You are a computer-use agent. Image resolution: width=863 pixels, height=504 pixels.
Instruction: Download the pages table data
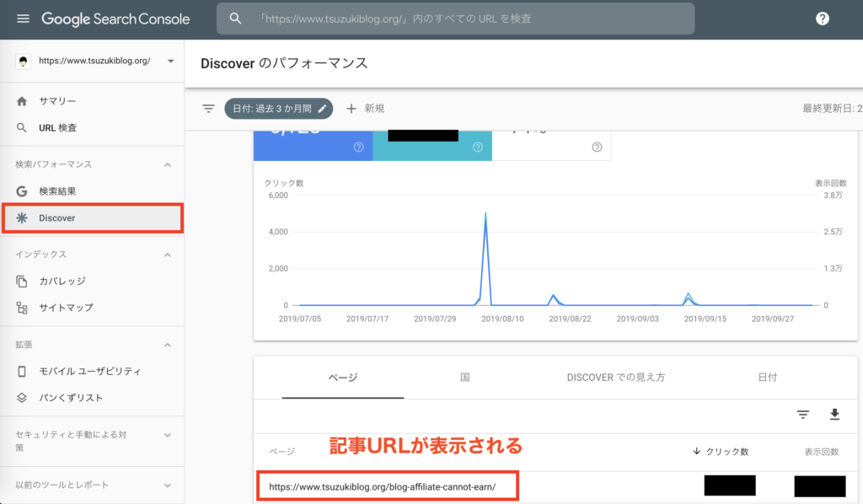[835, 414]
